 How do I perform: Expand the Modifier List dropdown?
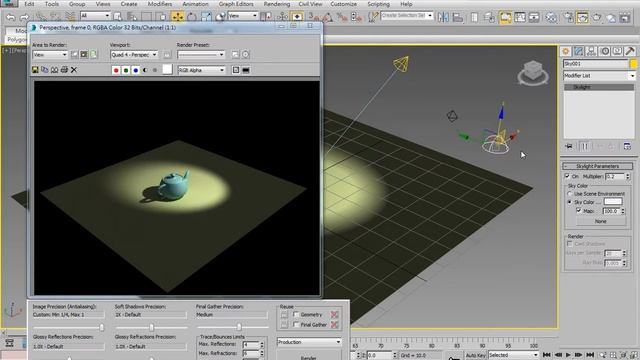599,76
